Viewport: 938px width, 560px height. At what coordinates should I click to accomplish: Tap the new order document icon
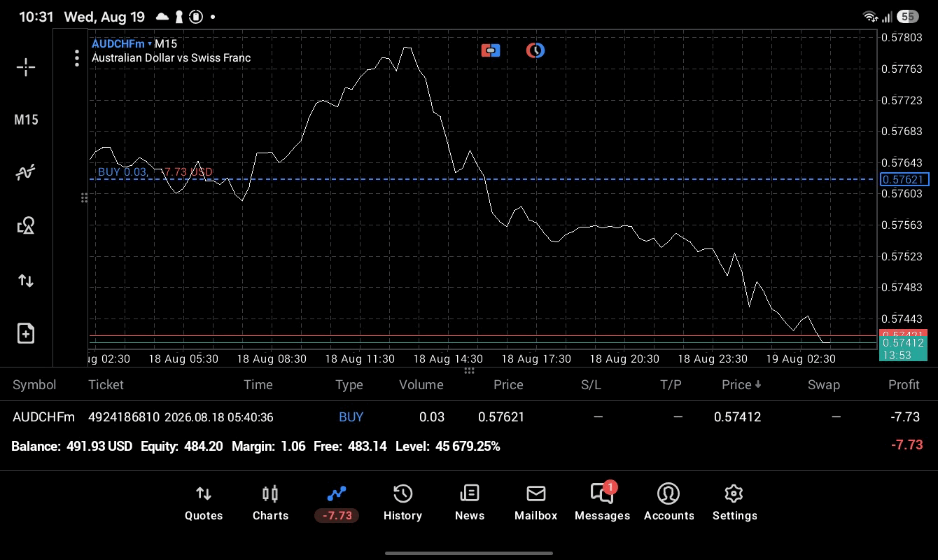tap(26, 333)
